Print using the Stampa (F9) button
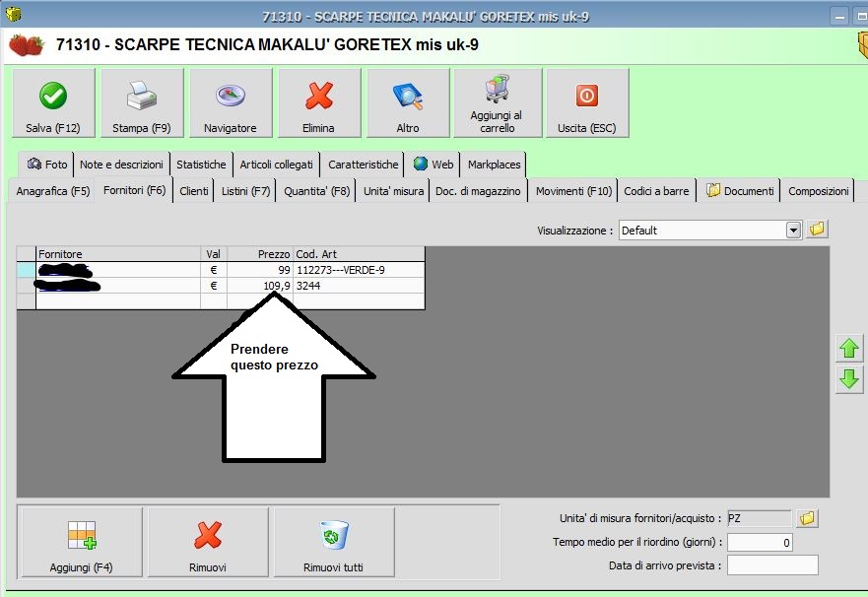The height and width of the screenshot is (597, 868). tap(142, 102)
